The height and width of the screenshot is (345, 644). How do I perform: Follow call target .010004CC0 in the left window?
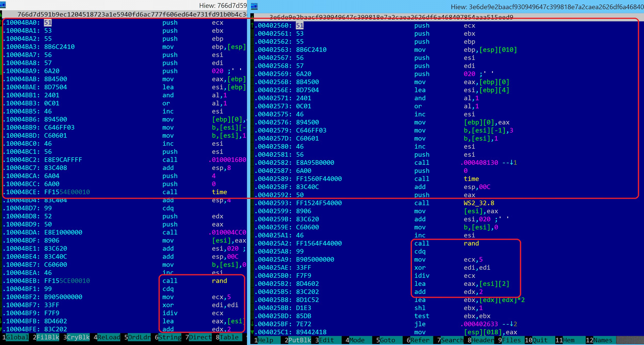(227, 232)
